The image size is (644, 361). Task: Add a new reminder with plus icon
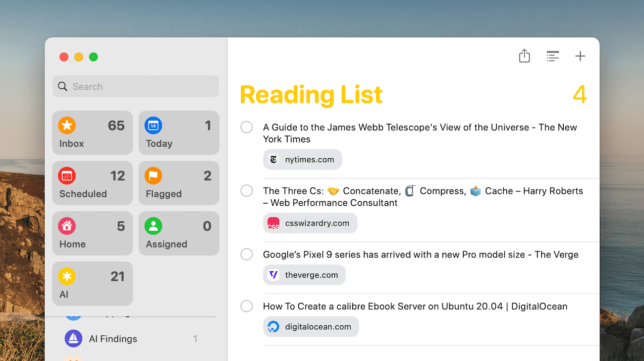pos(580,56)
